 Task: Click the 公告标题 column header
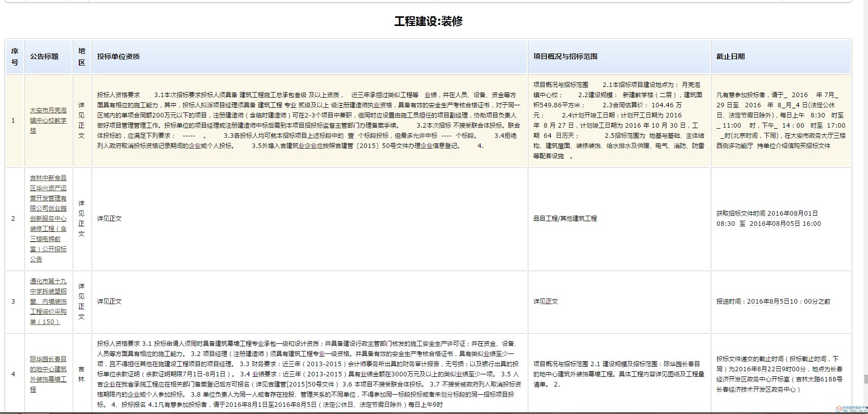click(44, 56)
